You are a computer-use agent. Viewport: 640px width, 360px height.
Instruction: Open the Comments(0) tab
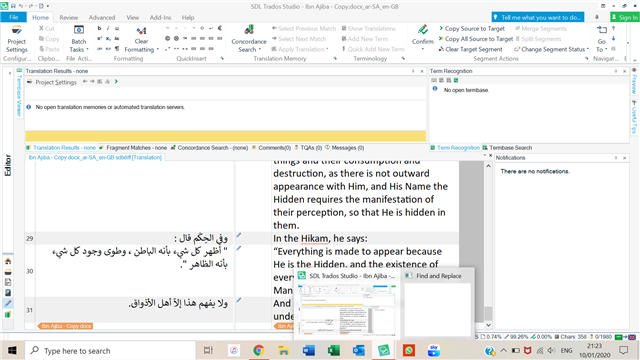(271, 148)
